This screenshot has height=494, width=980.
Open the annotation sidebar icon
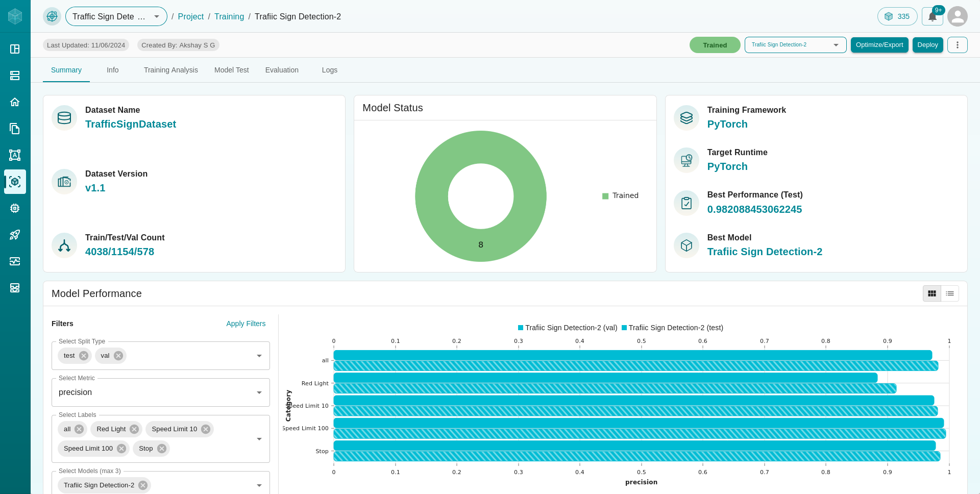pyautogui.click(x=15, y=155)
